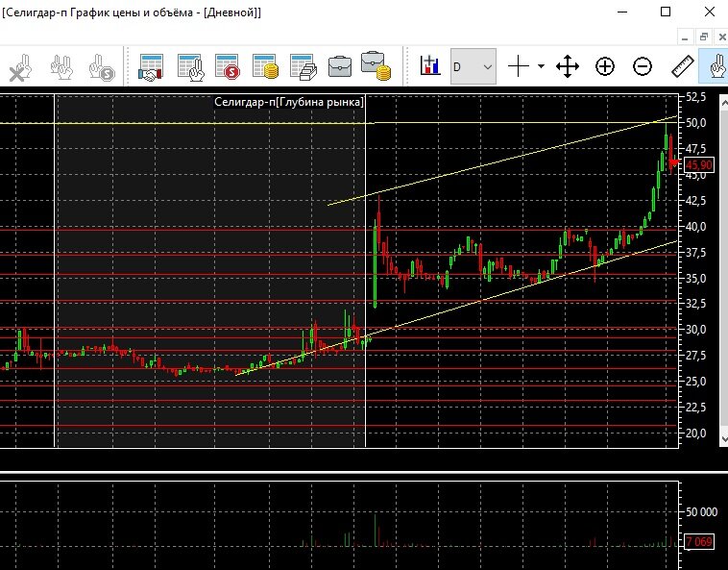Expand the crosshair tool dropdown arrow

point(541,66)
